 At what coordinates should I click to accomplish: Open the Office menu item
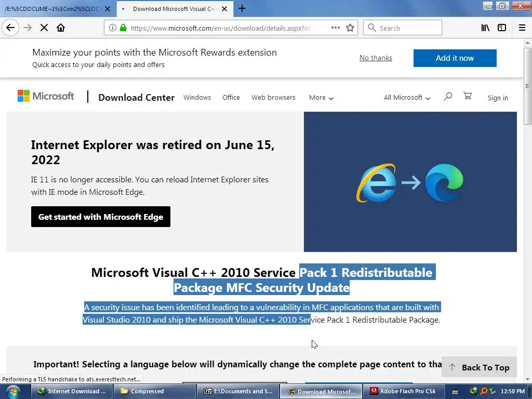click(x=231, y=97)
